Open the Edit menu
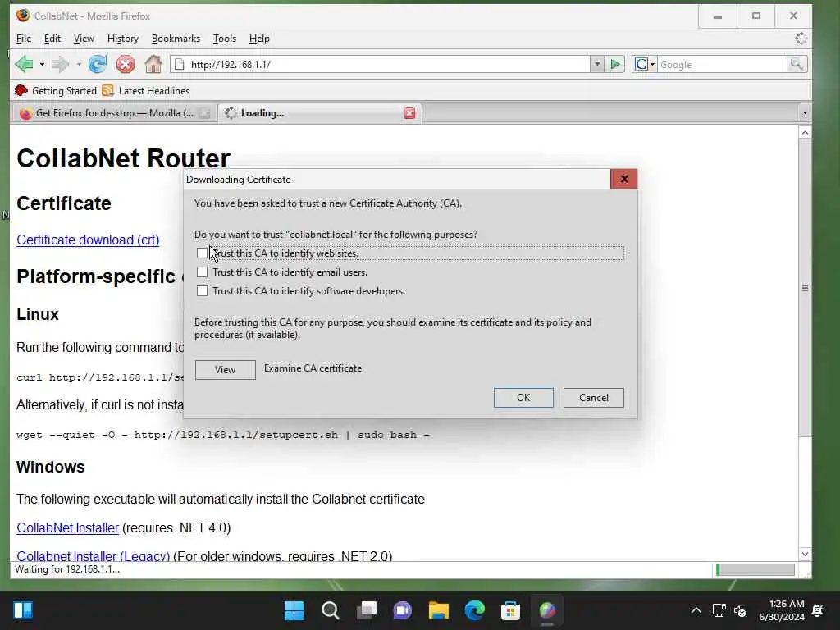The width and height of the screenshot is (840, 630). point(52,39)
